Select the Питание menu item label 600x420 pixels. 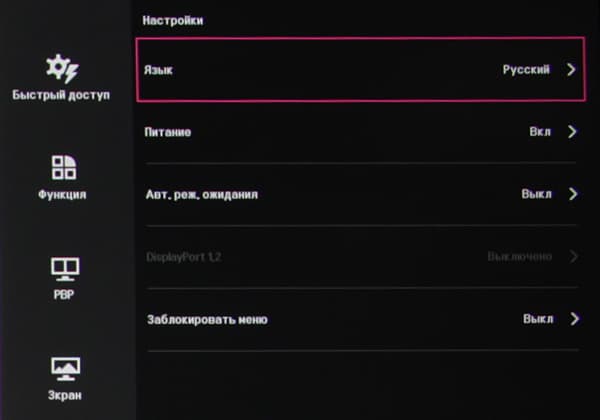[x=168, y=132]
